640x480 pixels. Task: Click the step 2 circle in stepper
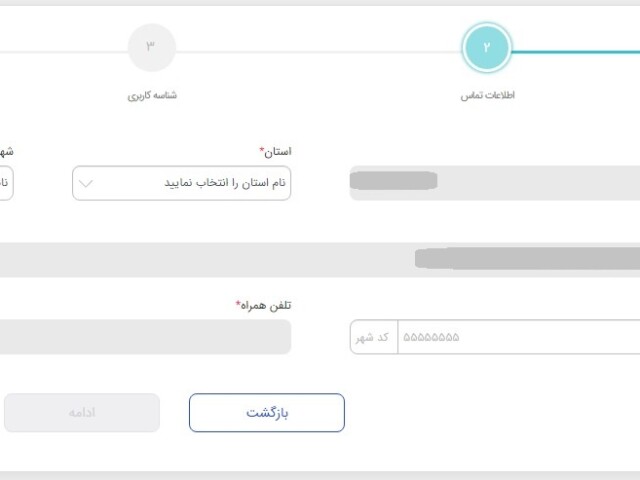click(x=487, y=48)
